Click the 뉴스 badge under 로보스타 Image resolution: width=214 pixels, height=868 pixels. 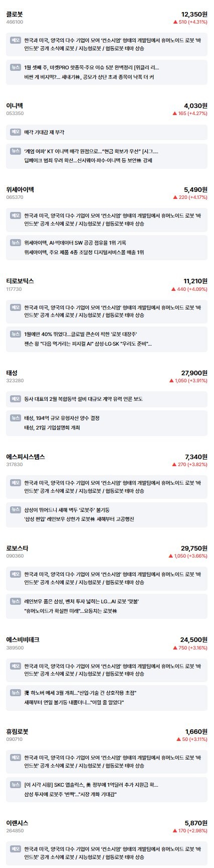pos(16,601)
